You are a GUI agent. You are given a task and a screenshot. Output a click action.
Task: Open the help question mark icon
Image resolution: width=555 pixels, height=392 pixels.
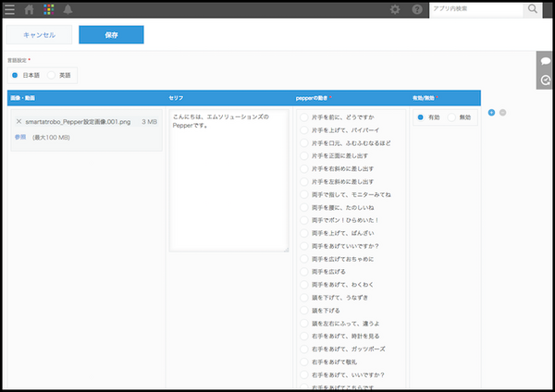point(417,9)
